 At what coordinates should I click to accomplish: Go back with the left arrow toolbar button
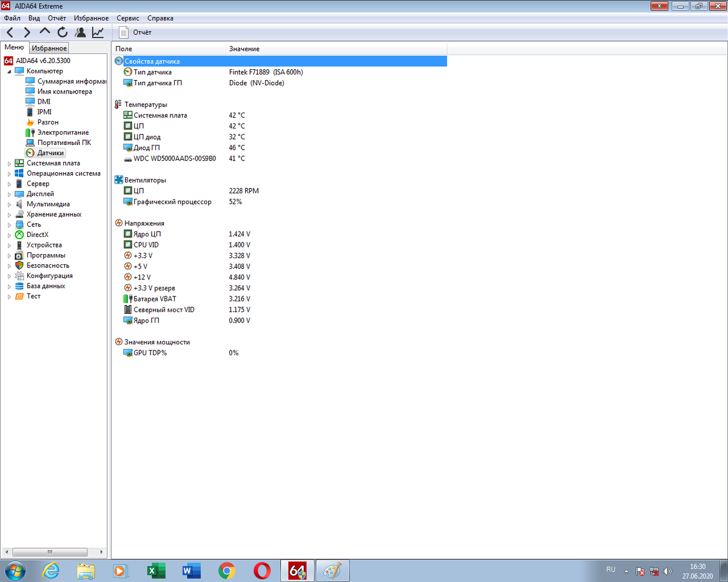[x=11, y=32]
